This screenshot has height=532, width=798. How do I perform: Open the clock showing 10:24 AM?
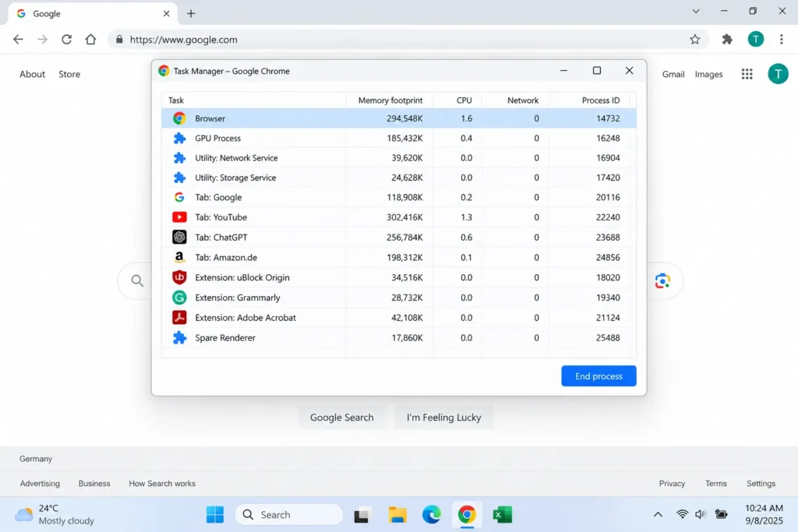tap(764, 515)
